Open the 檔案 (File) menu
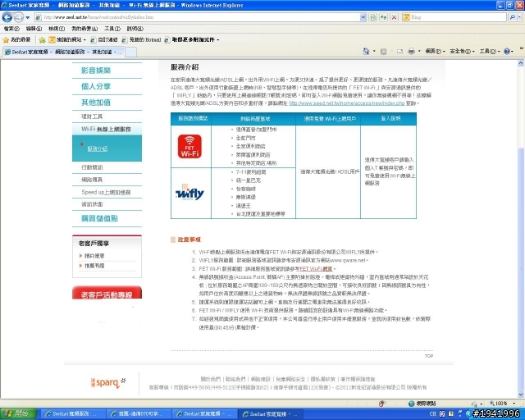The image size is (525, 420). [11, 29]
